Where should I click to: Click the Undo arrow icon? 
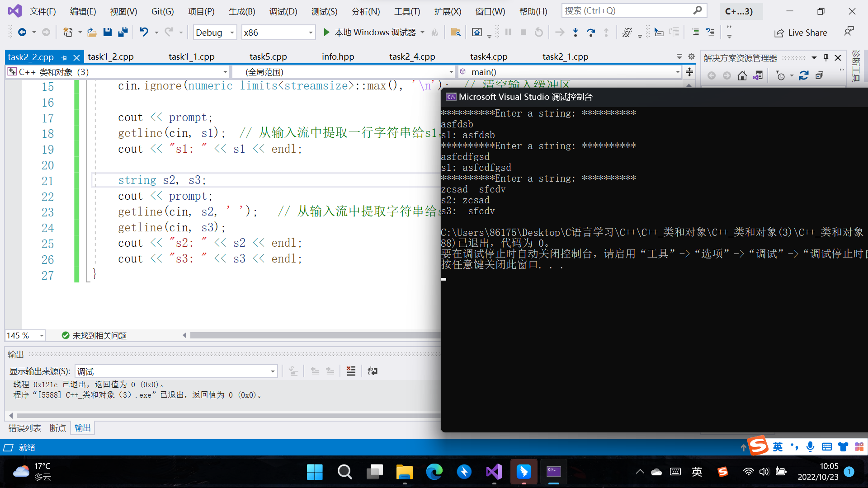click(x=144, y=32)
